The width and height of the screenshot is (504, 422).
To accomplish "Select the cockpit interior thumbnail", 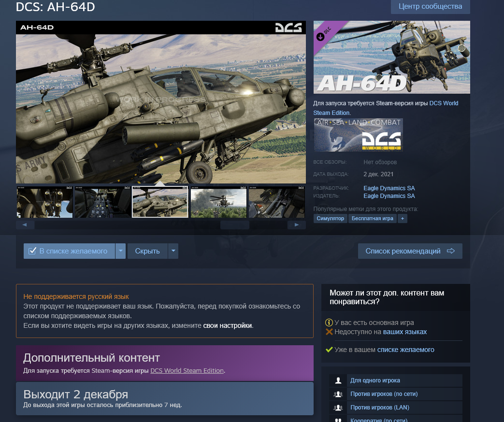I will tap(103, 202).
